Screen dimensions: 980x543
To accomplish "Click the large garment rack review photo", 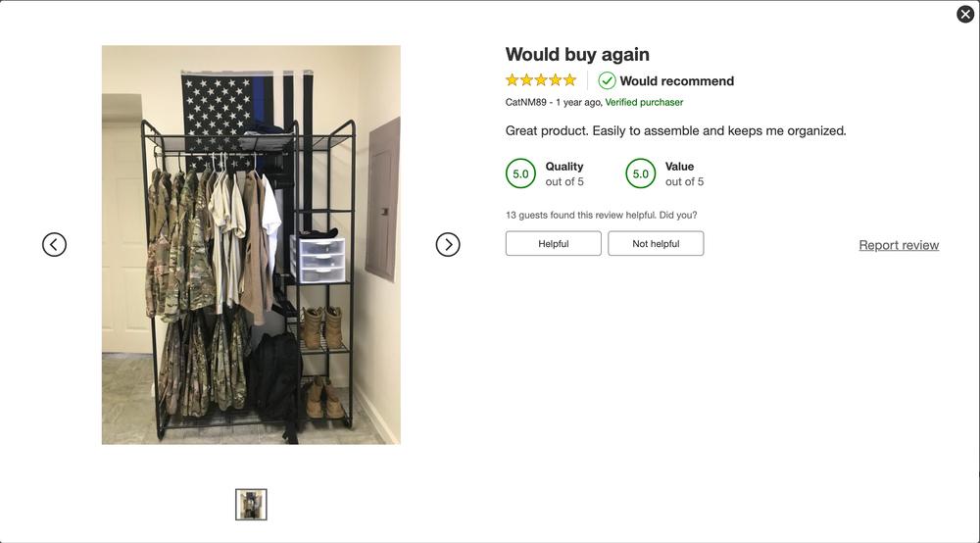I will click(251, 245).
